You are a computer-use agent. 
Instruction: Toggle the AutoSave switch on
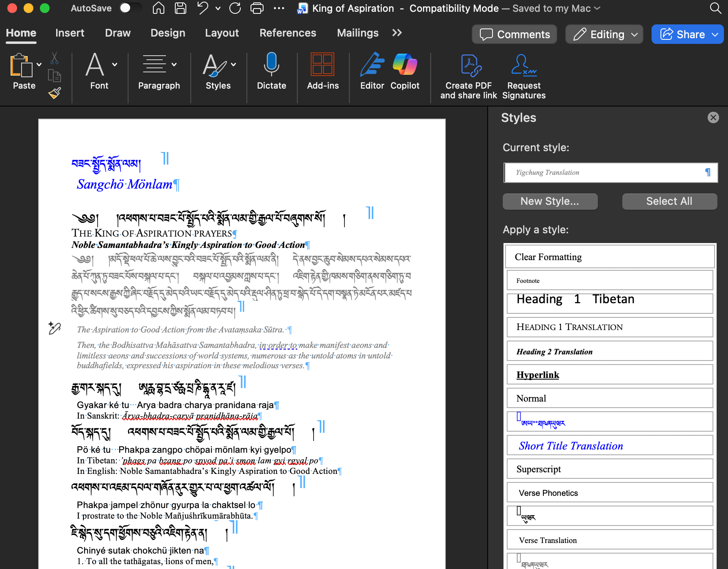(x=131, y=7)
